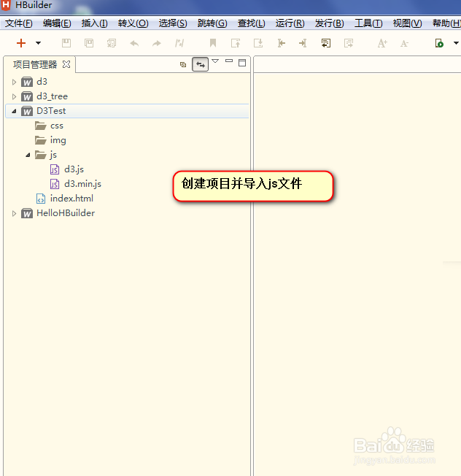Open the project panel view menu triangle
Screen dimensions: 461x476
click(215, 61)
